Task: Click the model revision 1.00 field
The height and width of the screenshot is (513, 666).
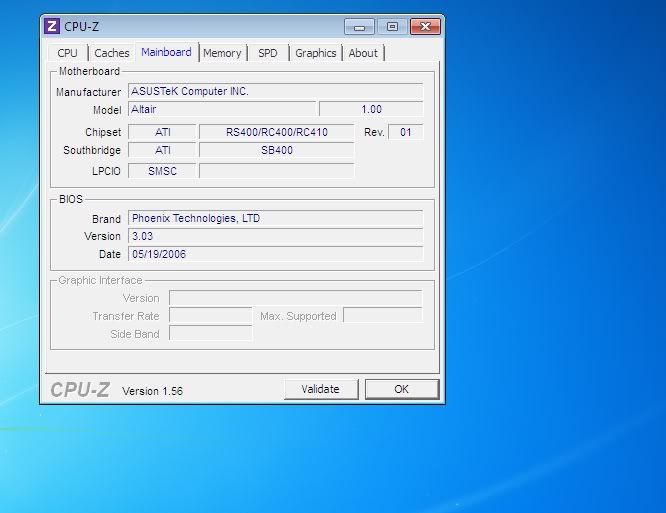Action: (371, 109)
